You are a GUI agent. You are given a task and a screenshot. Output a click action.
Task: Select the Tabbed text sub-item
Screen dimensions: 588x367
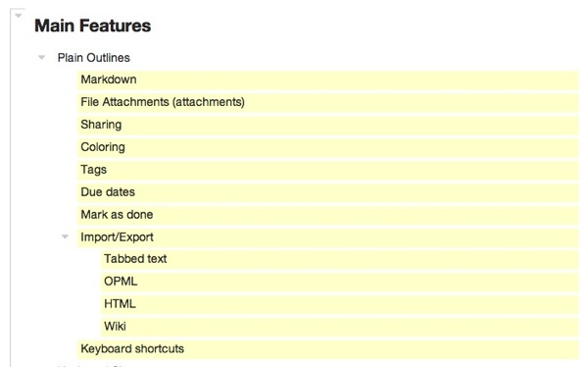pyautogui.click(x=135, y=259)
